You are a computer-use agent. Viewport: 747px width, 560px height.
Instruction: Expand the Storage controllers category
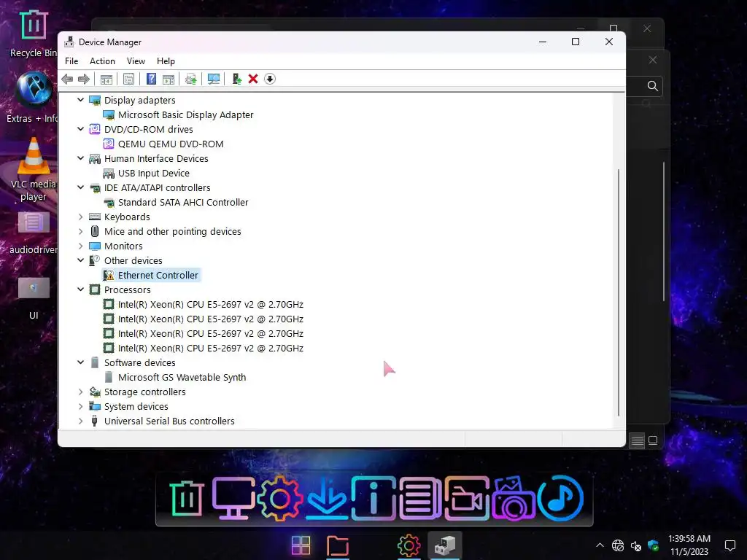click(80, 392)
